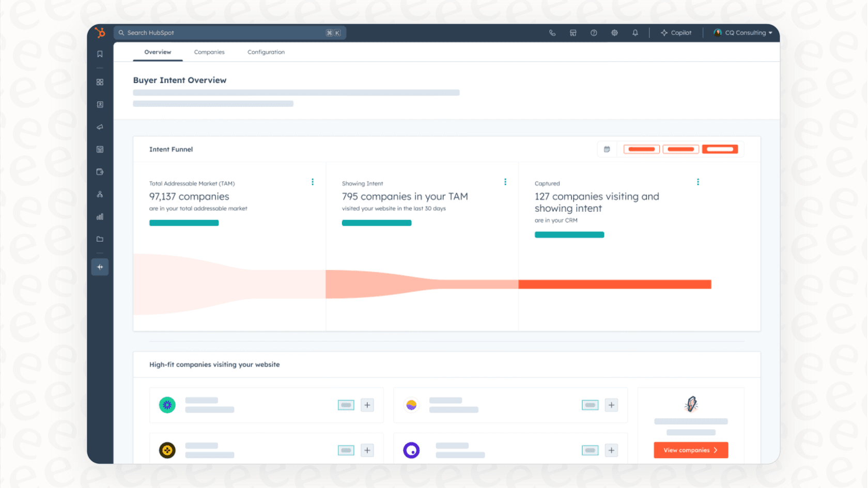The image size is (868, 488).
Task: Check notifications via the bell icon
Action: click(x=635, y=33)
